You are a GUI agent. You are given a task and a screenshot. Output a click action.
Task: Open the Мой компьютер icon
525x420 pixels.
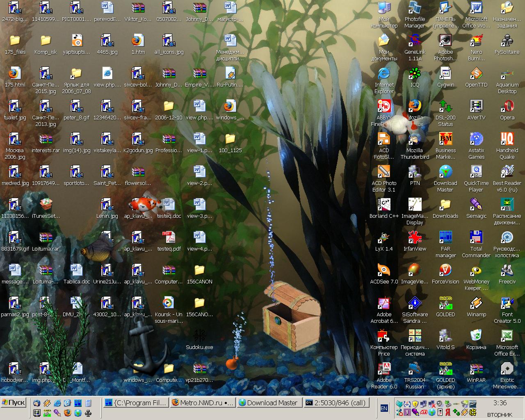pyautogui.click(x=384, y=9)
